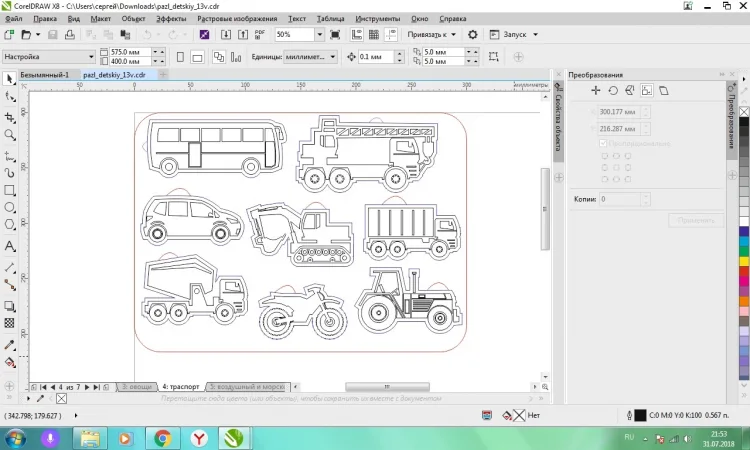Add a new document tab plus

[x=163, y=75]
